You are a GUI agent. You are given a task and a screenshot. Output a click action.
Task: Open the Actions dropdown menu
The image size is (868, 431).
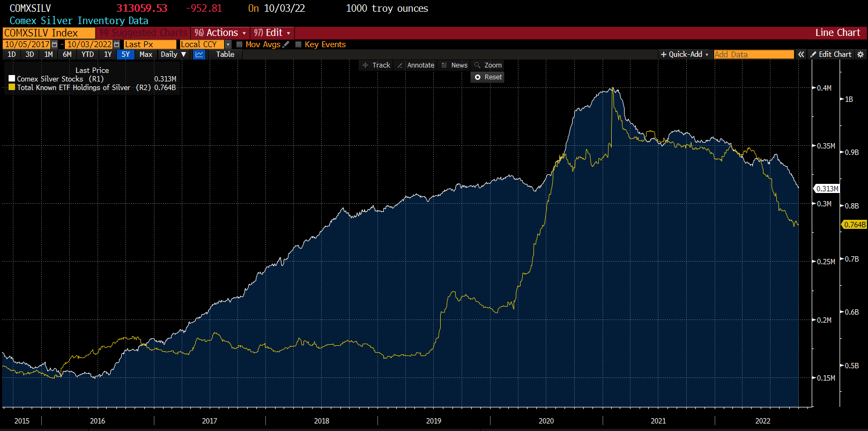[x=220, y=33]
